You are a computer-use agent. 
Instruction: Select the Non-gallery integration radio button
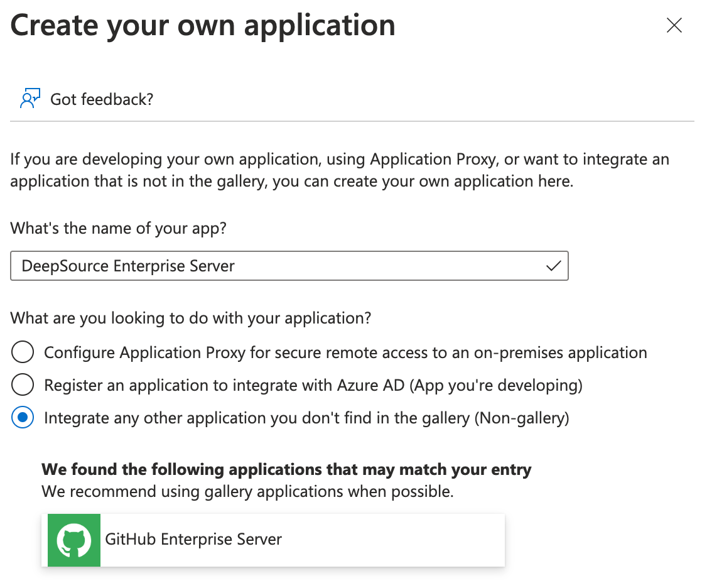tap(23, 418)
